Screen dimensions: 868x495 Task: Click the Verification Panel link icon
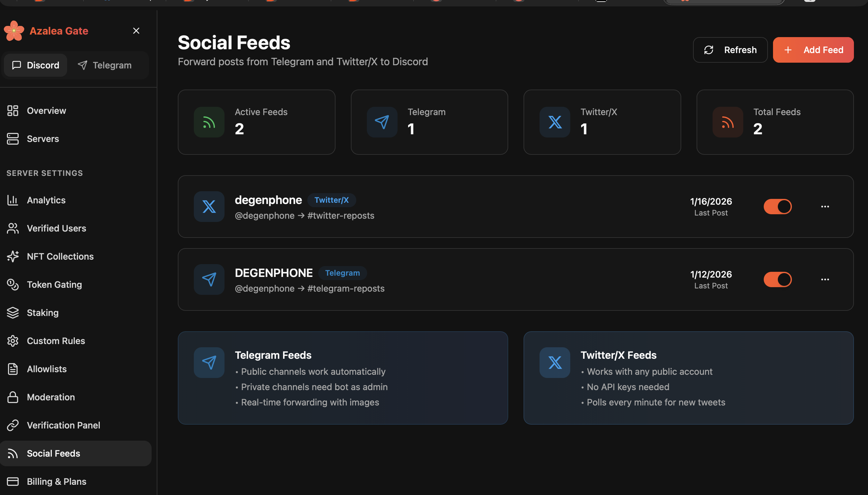click(x=12, y=425)
